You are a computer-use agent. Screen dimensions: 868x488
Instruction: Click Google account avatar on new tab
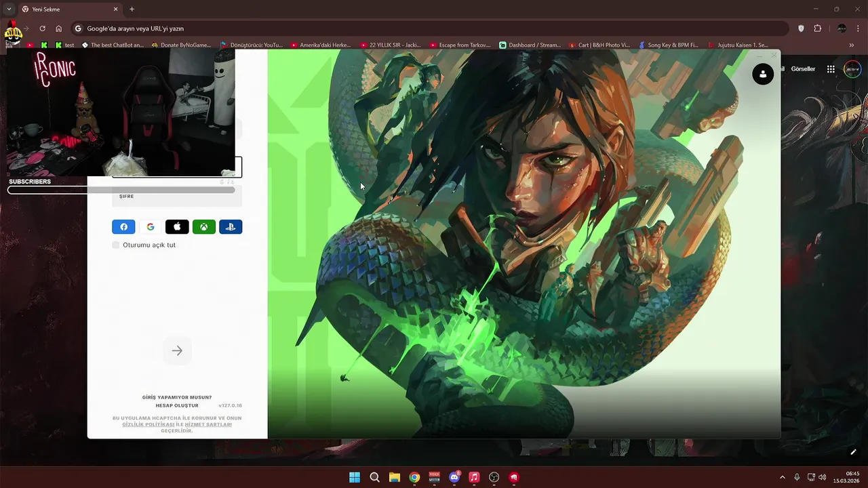click(x=852, y=69)
